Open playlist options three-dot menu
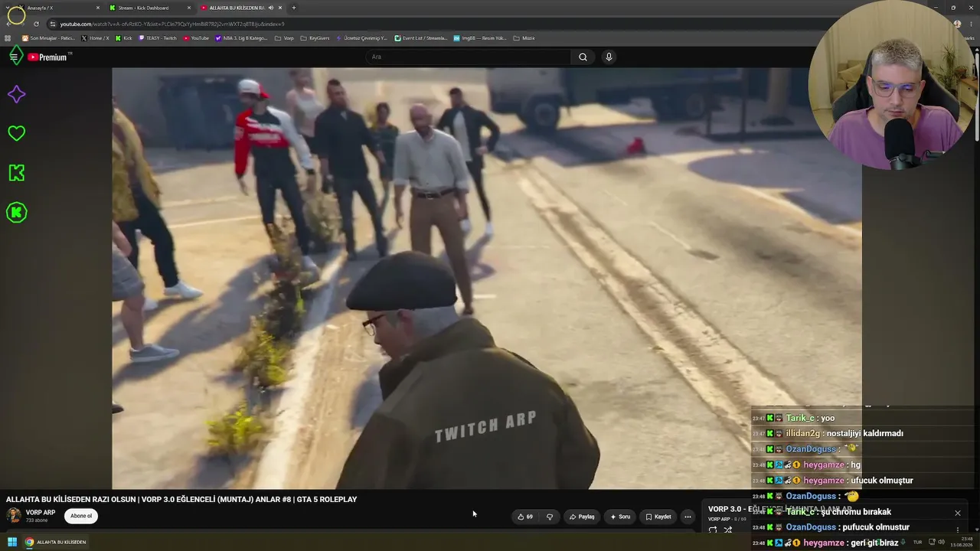The height and width of the screenshot is (551, 980). tap(957, 530)
